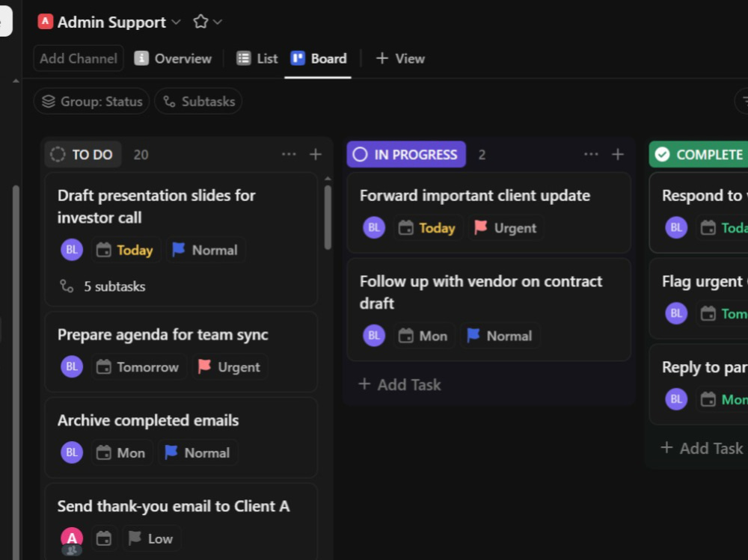Viewport: 748px width, 560px height.
Task: Click the left sidebar scrollbar thumb
Action: coord(16,372)
